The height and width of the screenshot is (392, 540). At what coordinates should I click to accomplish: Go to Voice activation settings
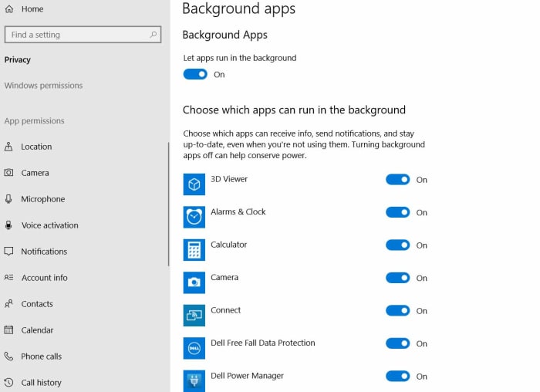tap(49, 225)
